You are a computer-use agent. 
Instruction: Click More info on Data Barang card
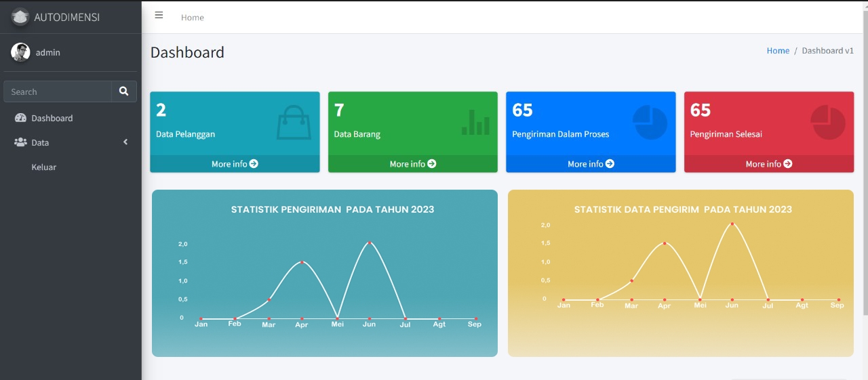pyautogui.click(x=413, y=164)
